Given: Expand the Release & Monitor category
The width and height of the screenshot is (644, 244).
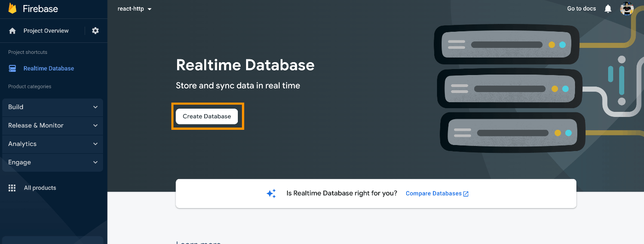Looking at the screenshot, I should pos(52,126).
